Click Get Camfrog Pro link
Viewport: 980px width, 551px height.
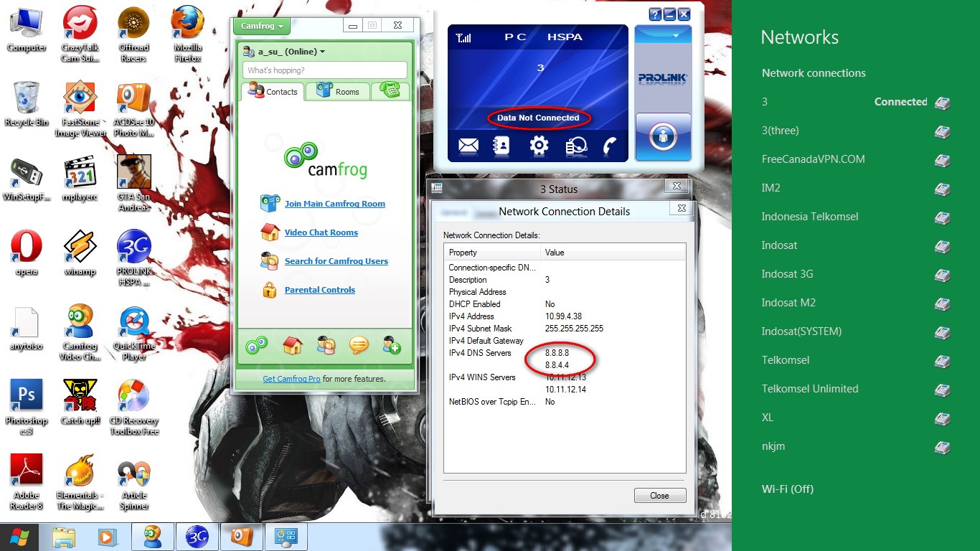pyautogui.click(x=291, y=379)
